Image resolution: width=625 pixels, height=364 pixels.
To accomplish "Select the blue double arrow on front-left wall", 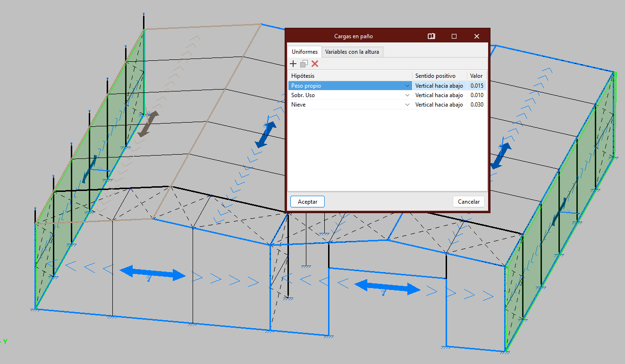I will pyautogui.click(x=152, y=273).
